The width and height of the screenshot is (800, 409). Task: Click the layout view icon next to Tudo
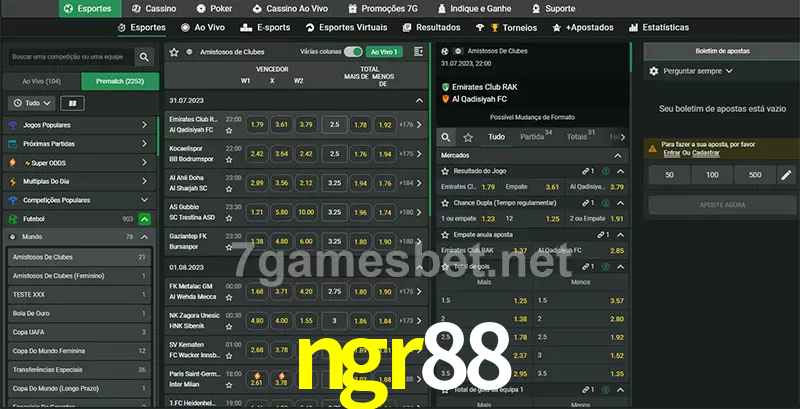click(x=72, y=103)
